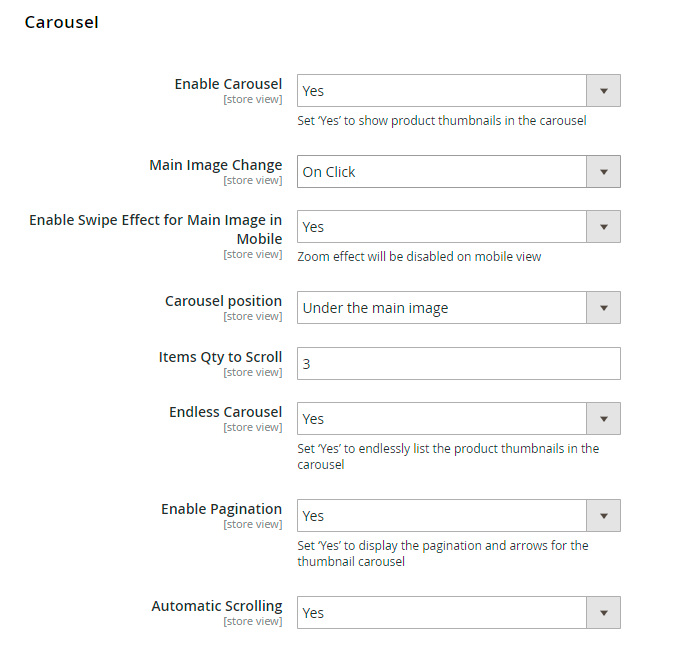Click the Enable Carousel dropdown arrow

[x=603, y=91]
